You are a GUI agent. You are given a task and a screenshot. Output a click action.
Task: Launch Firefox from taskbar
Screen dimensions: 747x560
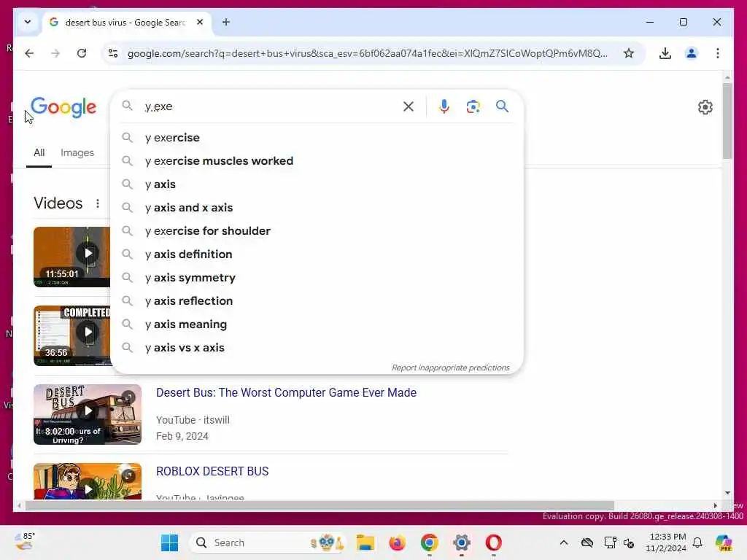(x=397, y=542)
